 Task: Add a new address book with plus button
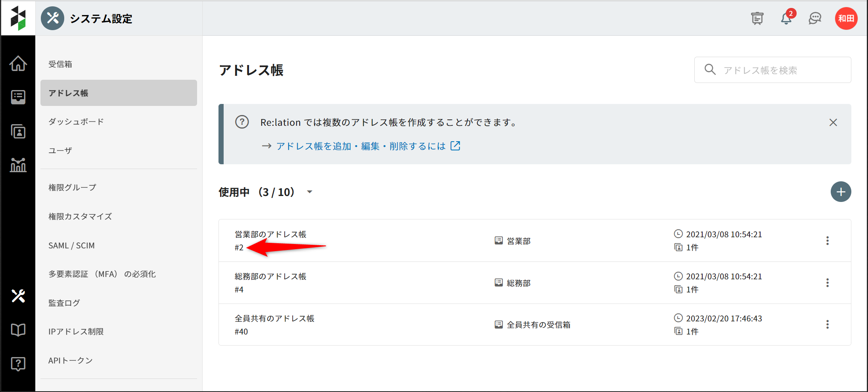pos(841,192)
